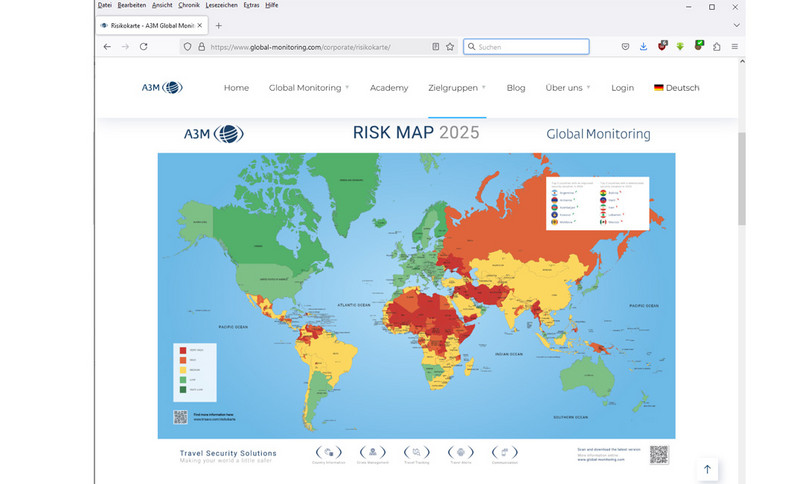Expand the Global Monitoring dropdown menu
Image resolution: width=800 pixels, height=484 pixels.
pyautogui.click(x=308, y=88)
